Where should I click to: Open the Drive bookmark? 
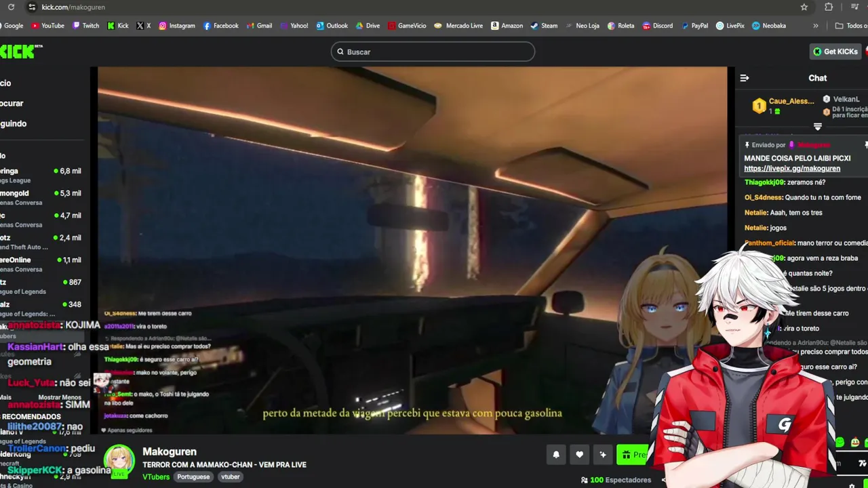[368, 26]
